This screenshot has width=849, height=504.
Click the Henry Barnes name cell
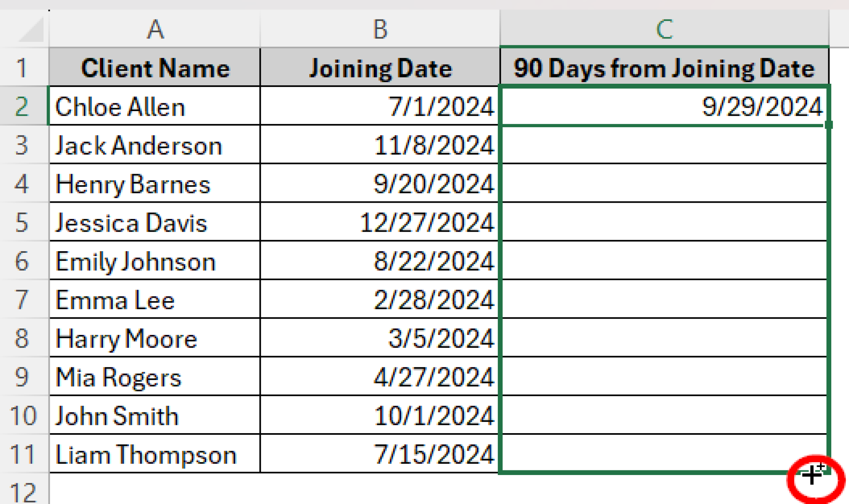(x=155, y=184)
